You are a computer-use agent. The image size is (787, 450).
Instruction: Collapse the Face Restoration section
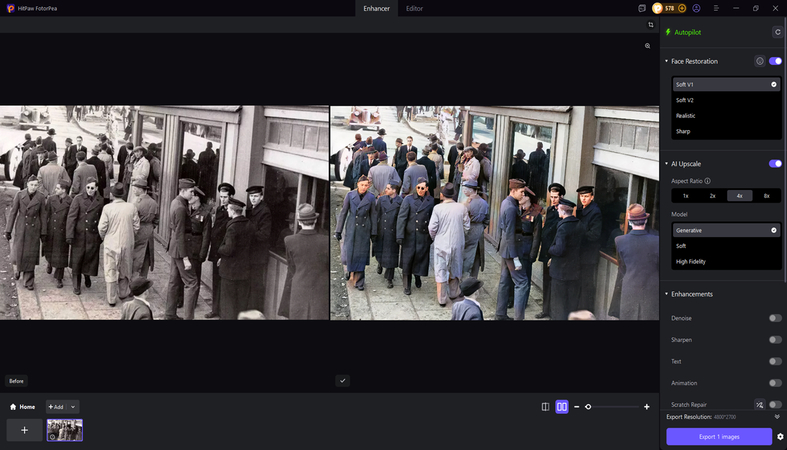pos(667,61)
